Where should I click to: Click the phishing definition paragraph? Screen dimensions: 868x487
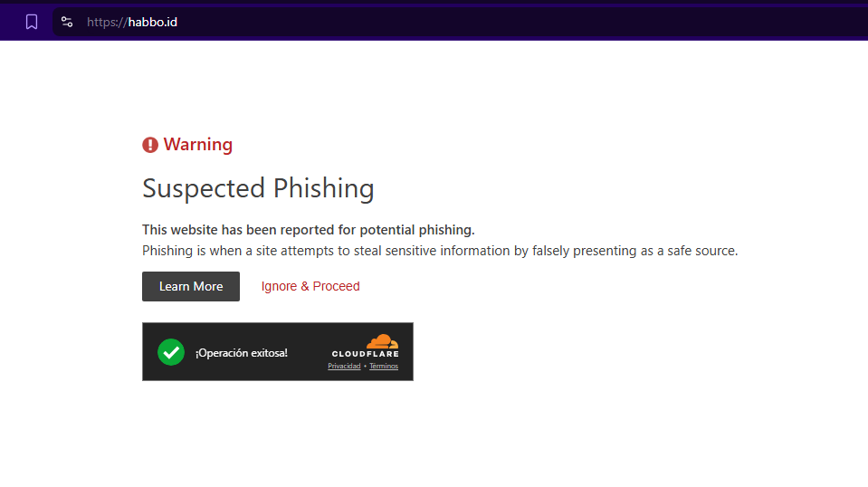(440, 251)
